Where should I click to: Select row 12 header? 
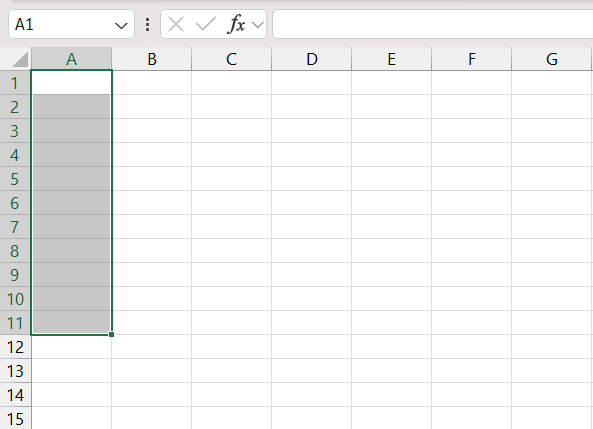(x=15, y=347)
